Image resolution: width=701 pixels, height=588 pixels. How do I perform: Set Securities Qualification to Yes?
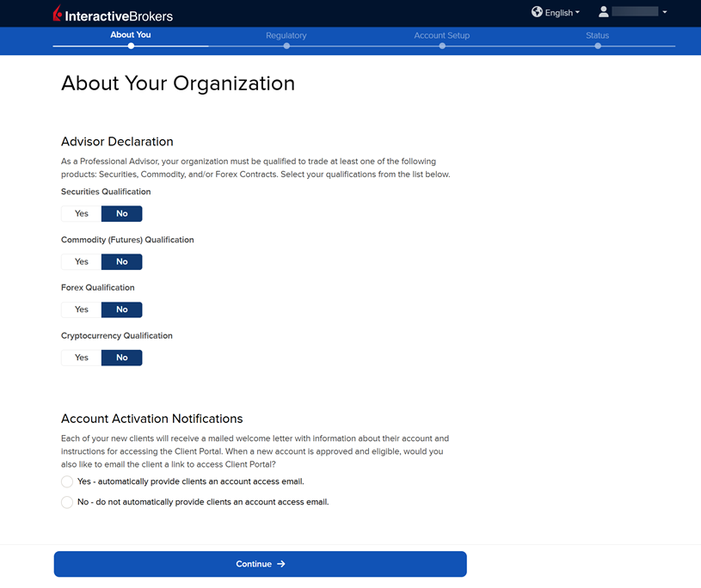click(82, 214)
